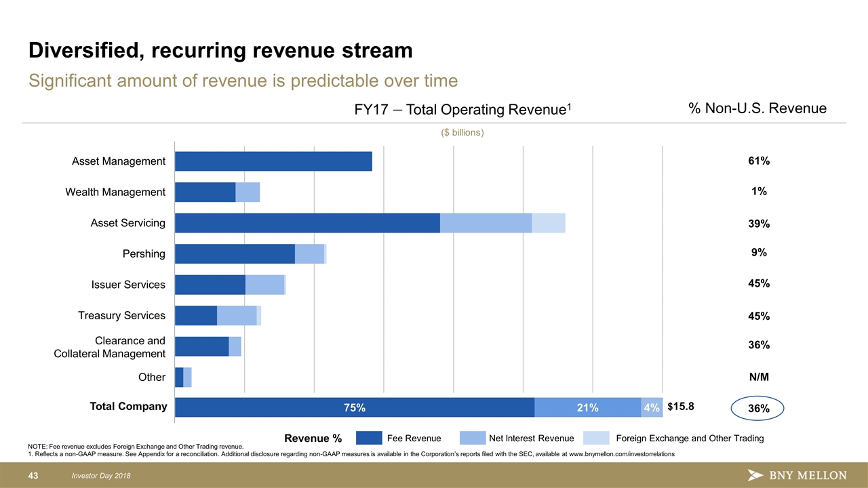Click the circled '36%' Total Company value
868x488 pixels.
757,409
